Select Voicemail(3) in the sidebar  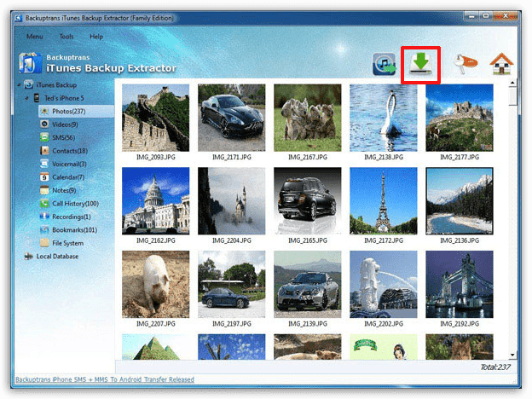pyautogui.click(x=69, y=164)
